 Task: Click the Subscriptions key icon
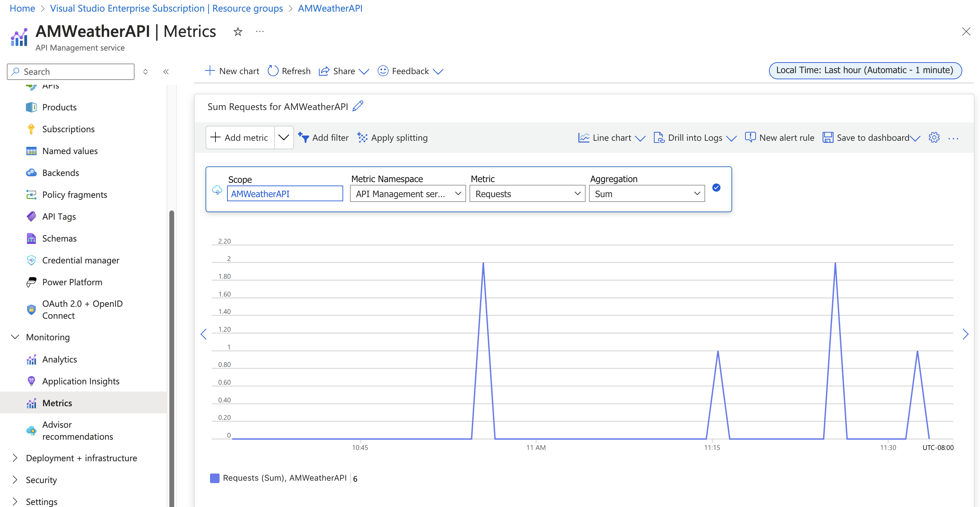(x=31, y=129)
